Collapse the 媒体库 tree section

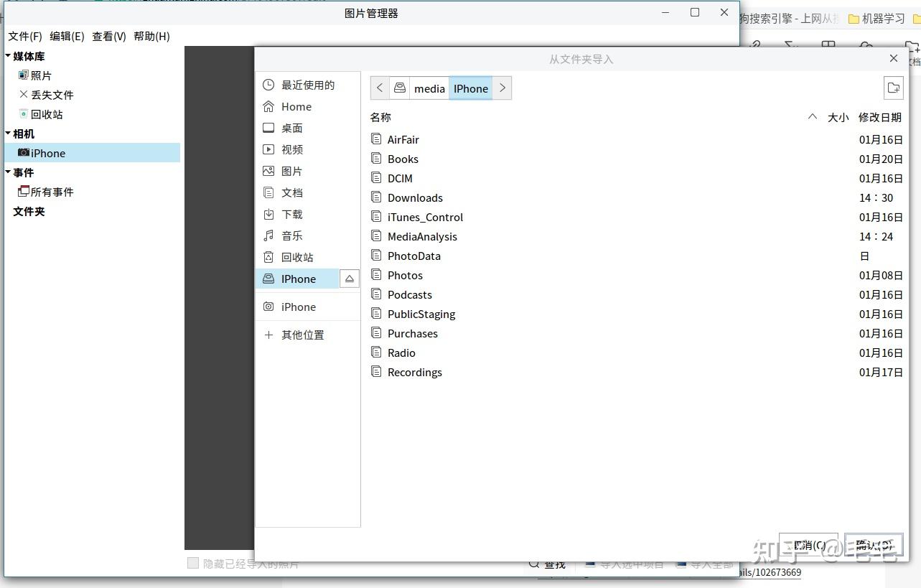[x=8, y=56]
